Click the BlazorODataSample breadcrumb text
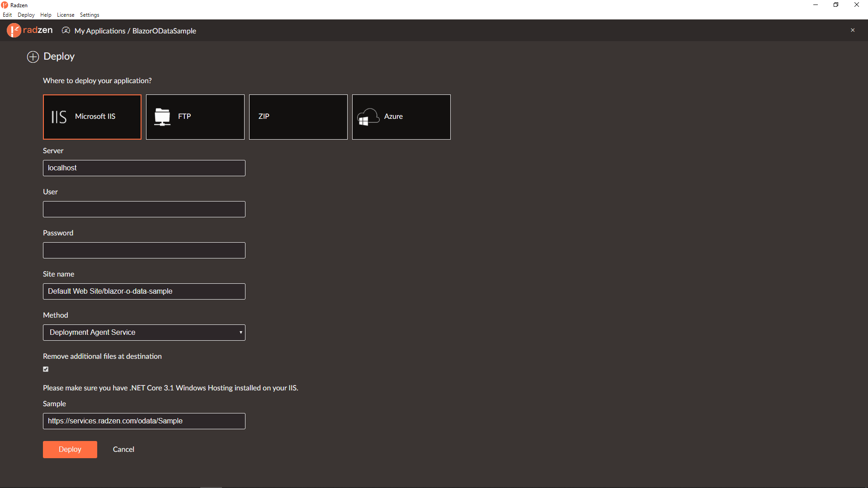The image size is (868, 488). pyautogui.click(x=164, y=31)
